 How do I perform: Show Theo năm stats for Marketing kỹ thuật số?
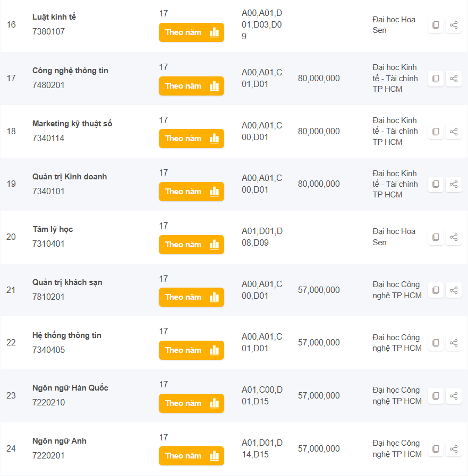click(x=191, y=139)
